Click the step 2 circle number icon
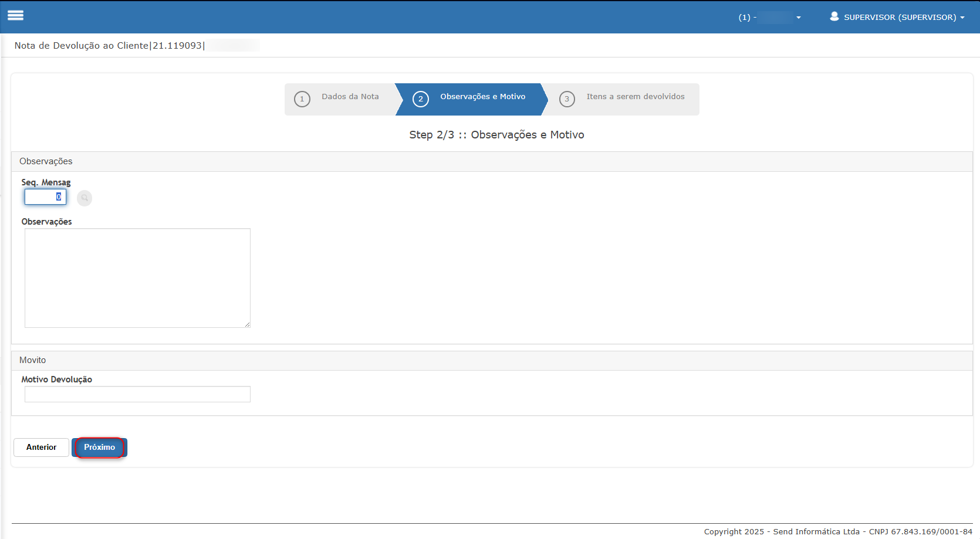This screenshot has width=980, height=539. click(x=421, y=99)
